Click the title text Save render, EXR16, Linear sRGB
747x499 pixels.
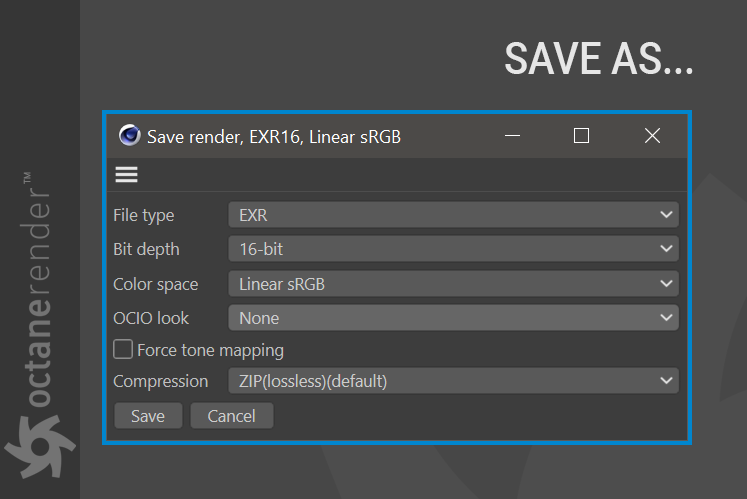pos(274,137)
